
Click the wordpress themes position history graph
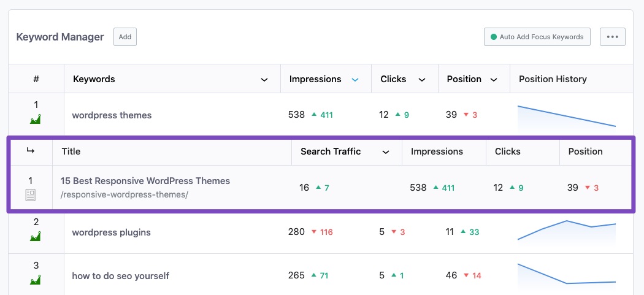[x=566, y=116]
